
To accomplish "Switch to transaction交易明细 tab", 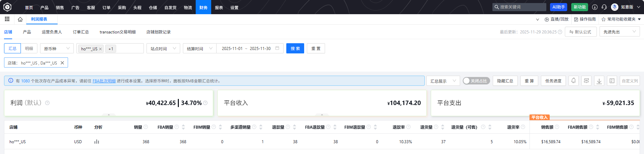I will [x=118, y=32].
